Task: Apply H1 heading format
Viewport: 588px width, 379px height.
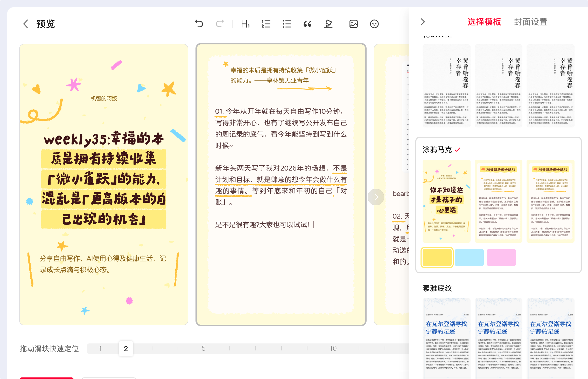Action: 245,24
